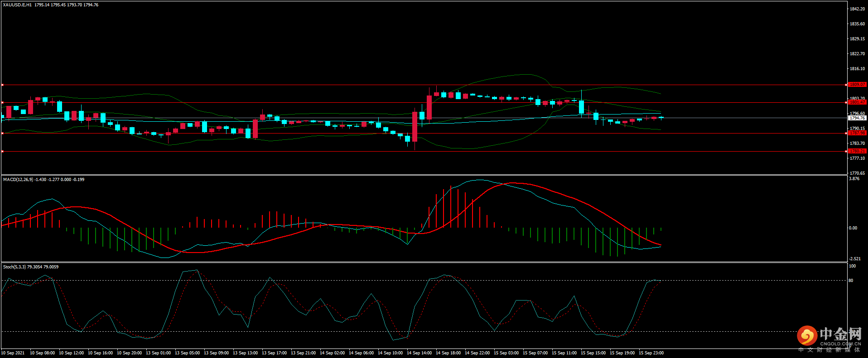Screen dimensions: 868x358
Task: Click the Stoch(5,3,3) indicator label
Action: [14, 267]
